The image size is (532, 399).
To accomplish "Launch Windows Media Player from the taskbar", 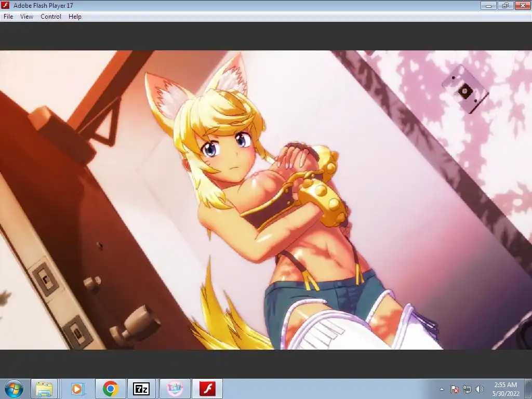I will point(77,389).
